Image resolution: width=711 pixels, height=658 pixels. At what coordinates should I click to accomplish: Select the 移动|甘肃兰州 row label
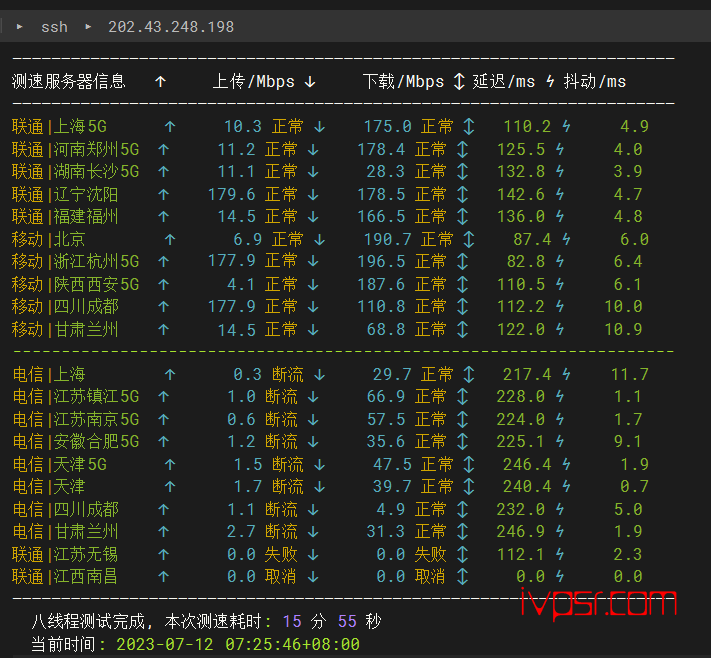(x=65, y=329)
